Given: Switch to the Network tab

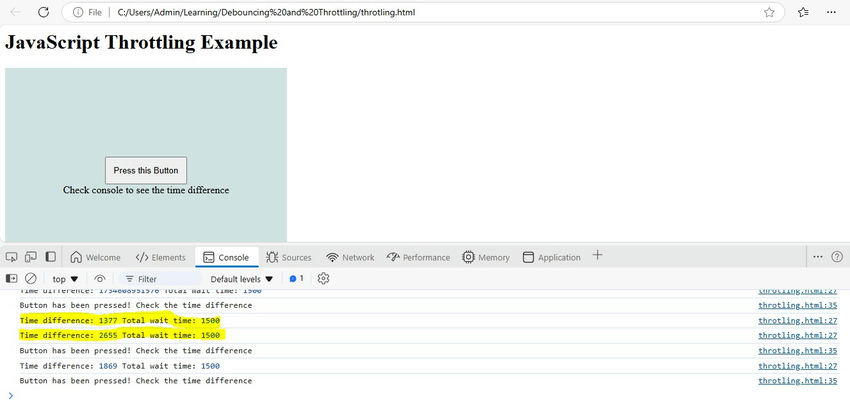Looking at the screenshot, I should (350, 257).
